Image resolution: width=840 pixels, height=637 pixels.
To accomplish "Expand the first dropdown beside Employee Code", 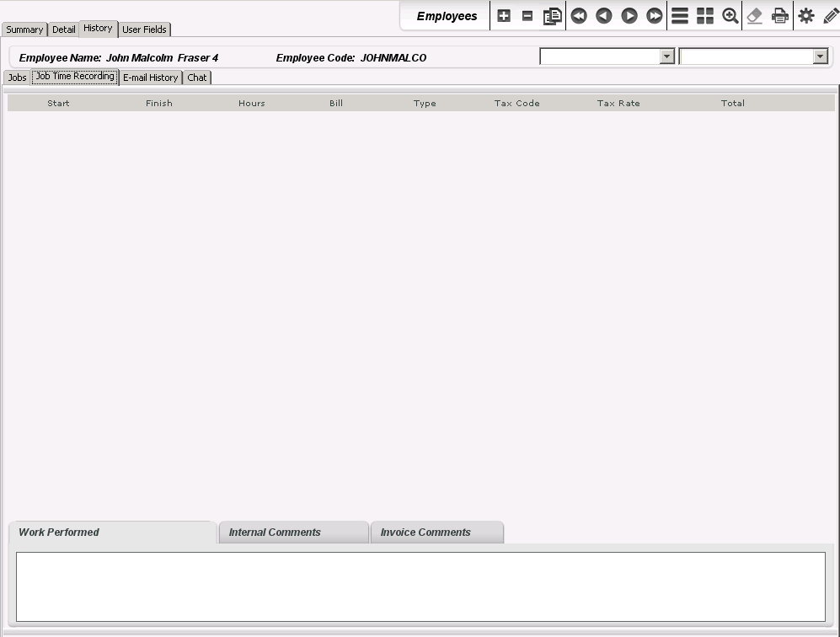I will pos(667,56).
